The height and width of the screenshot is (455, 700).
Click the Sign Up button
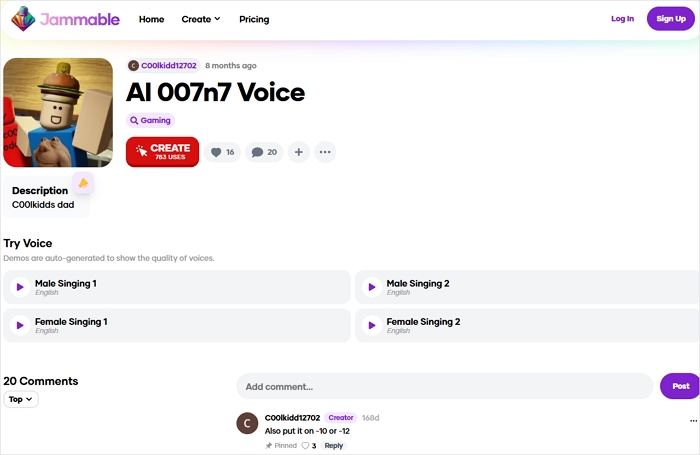point(671,19)
